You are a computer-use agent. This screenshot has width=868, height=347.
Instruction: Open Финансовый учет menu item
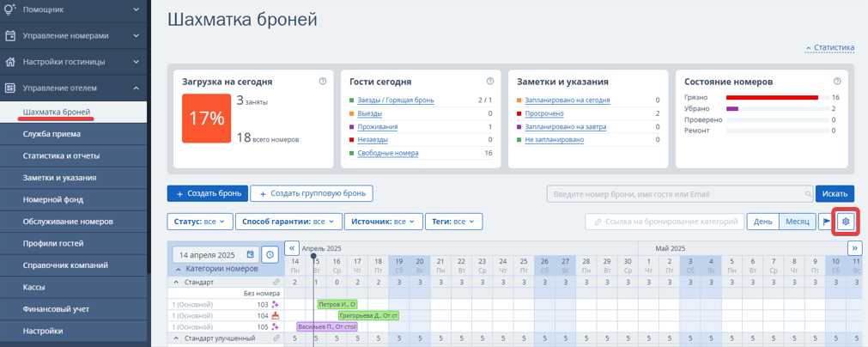coord(73,309)
